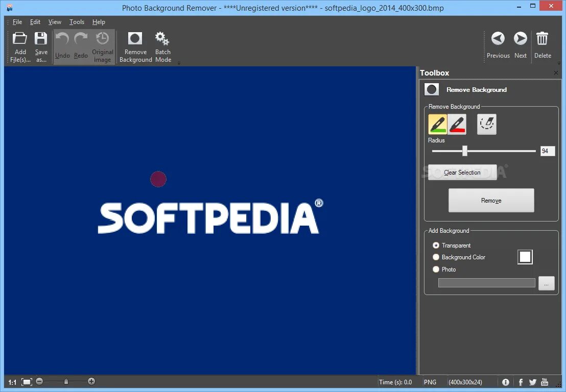Open the File menu
Image resolution: width=566 pixels, height=392 pixels.
[17, 22]
